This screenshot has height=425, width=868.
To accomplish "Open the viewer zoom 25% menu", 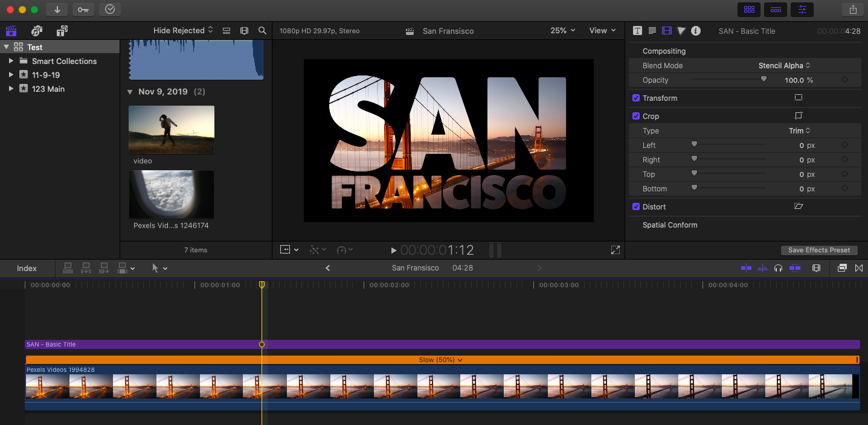I will (x=563, y=30).
